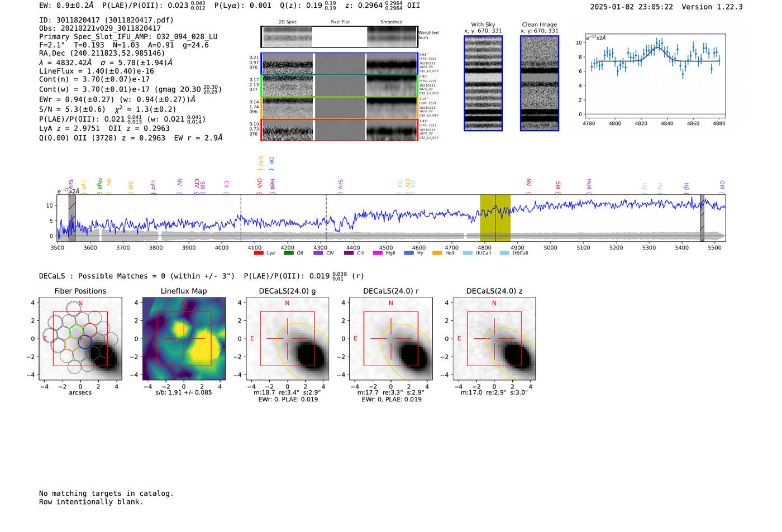Screen dimensions: 782x532
Task: Select the RA,Dec coordinates line
Action: pos(102,54)
